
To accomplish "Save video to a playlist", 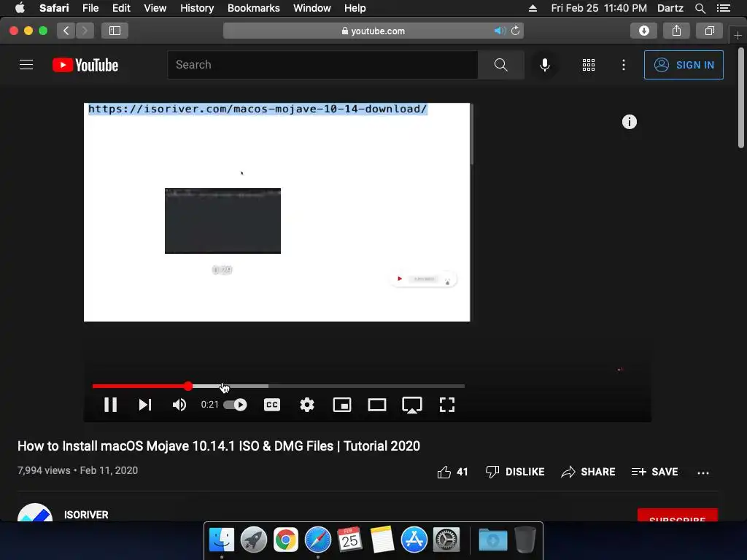I will tap(654, 472).
